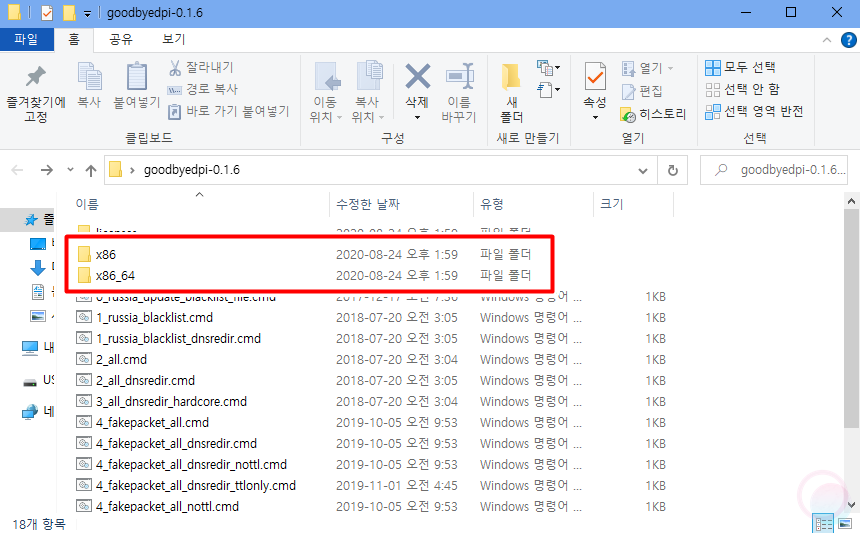
Task: Open recent locations dropdown arrow
Action: tap(70, 169)
